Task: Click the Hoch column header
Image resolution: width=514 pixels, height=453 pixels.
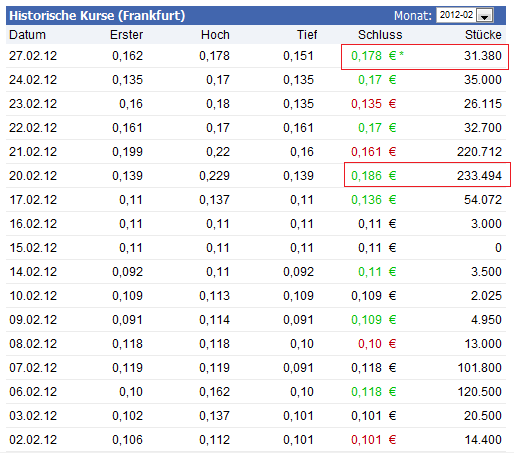Action: [215, 35]
